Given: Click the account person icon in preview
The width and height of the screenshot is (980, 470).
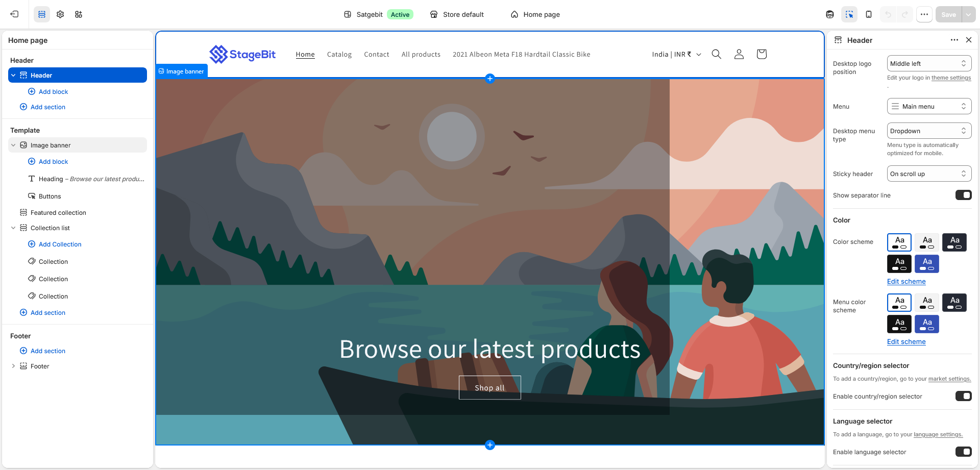Looking at the screenshot, I should point(739,54).
